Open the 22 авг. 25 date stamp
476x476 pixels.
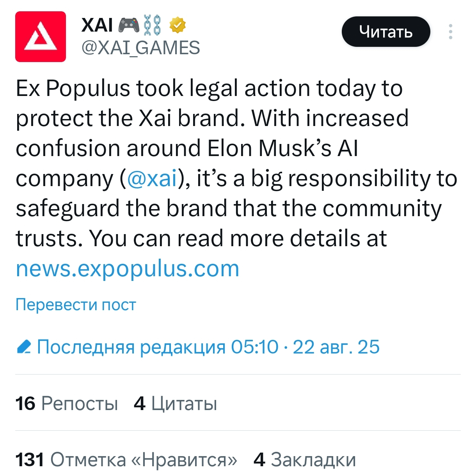(336, 347)
